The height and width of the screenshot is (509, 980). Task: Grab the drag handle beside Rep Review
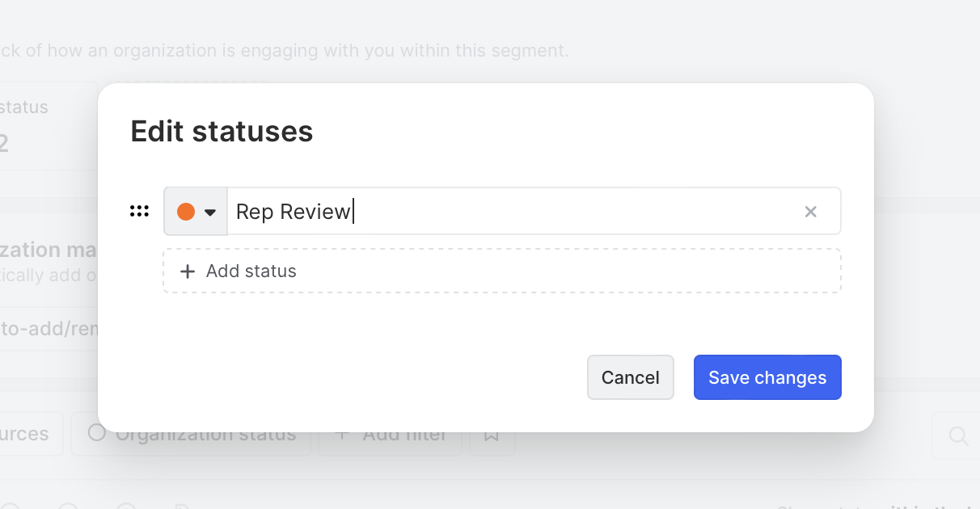tap(139, 212)
